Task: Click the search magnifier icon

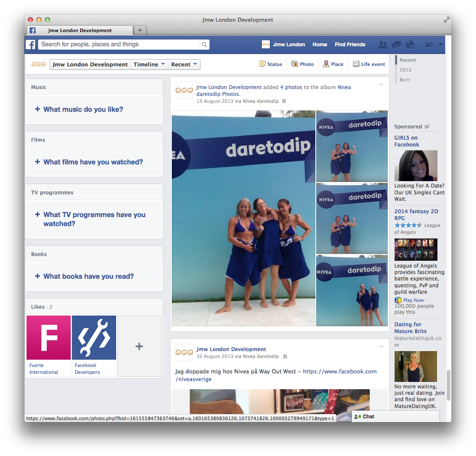Action: [x=204, y=45]
